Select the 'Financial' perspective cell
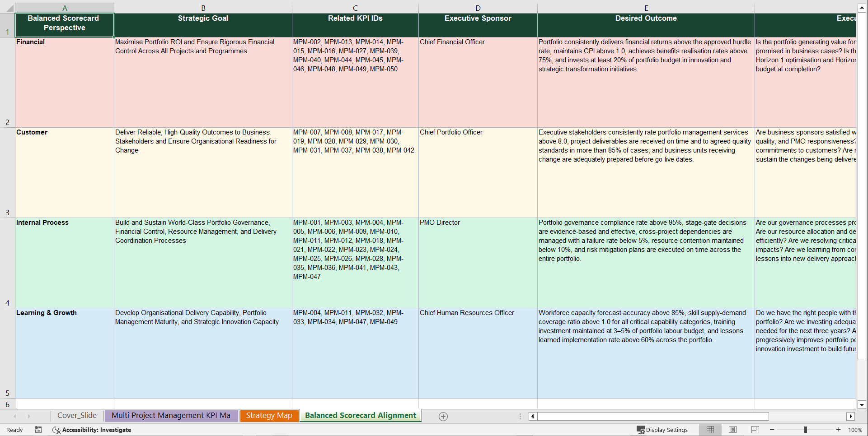The image size is (868, 436). [65, 82]
